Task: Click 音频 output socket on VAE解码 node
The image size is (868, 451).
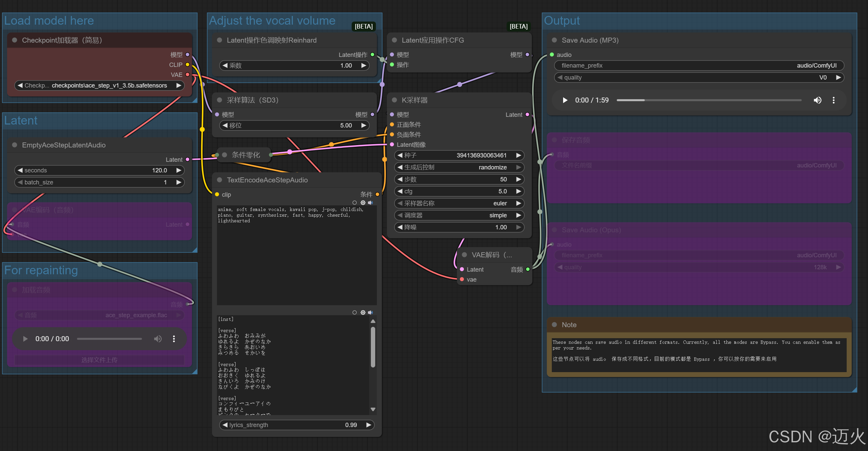Action: pyautogui.click(x=528, y=269)
